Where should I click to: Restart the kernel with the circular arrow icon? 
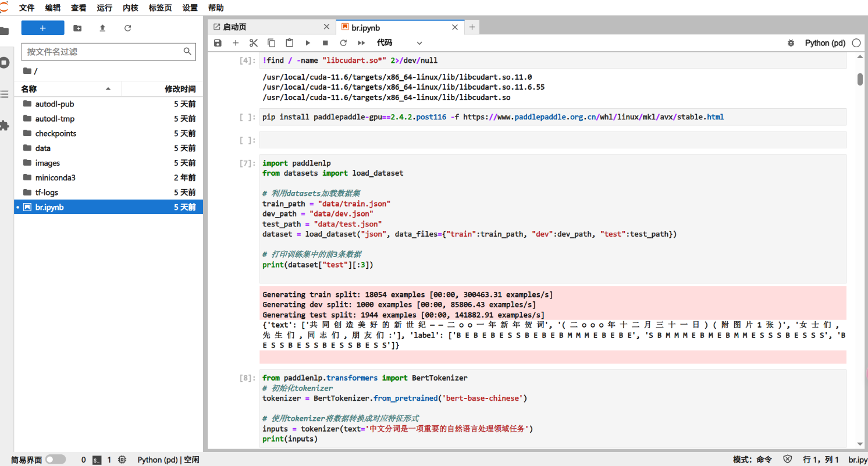(x=343, y=43)
